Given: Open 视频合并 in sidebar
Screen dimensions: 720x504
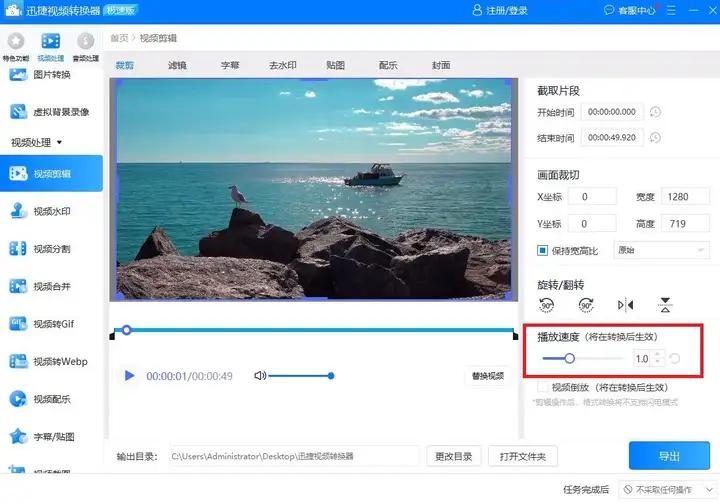Looking at the screenshot, I should 51,286.
